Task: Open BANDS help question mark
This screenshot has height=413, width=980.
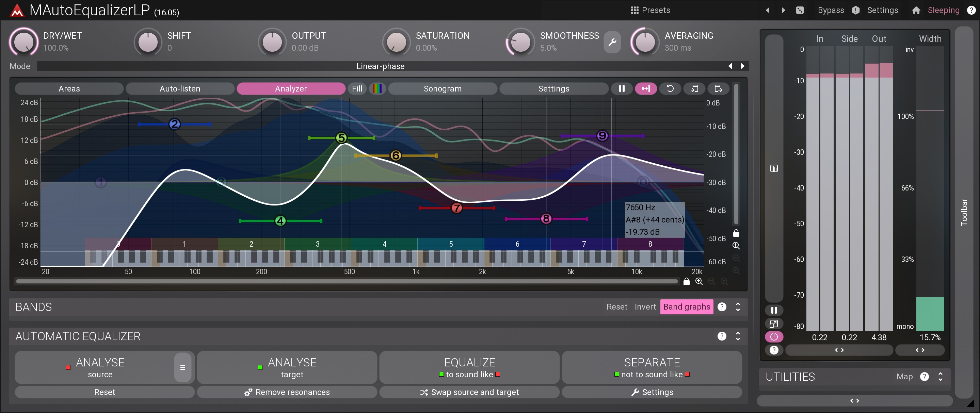Action: tap(722, 307)
